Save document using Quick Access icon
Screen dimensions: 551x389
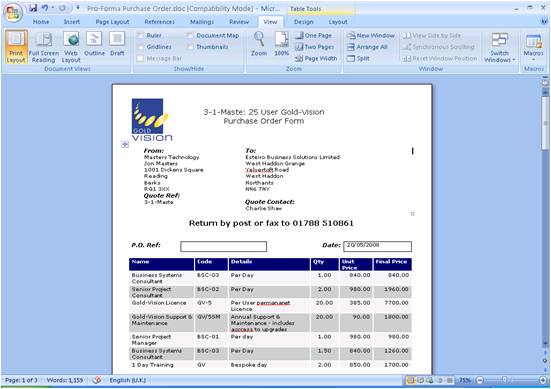(x=33, y=8)
